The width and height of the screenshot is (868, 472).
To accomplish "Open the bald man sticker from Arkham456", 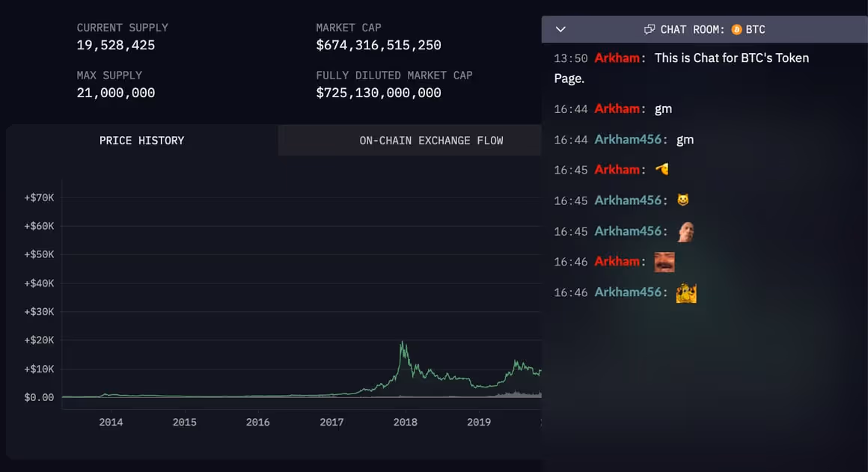I will click(686, 231).
